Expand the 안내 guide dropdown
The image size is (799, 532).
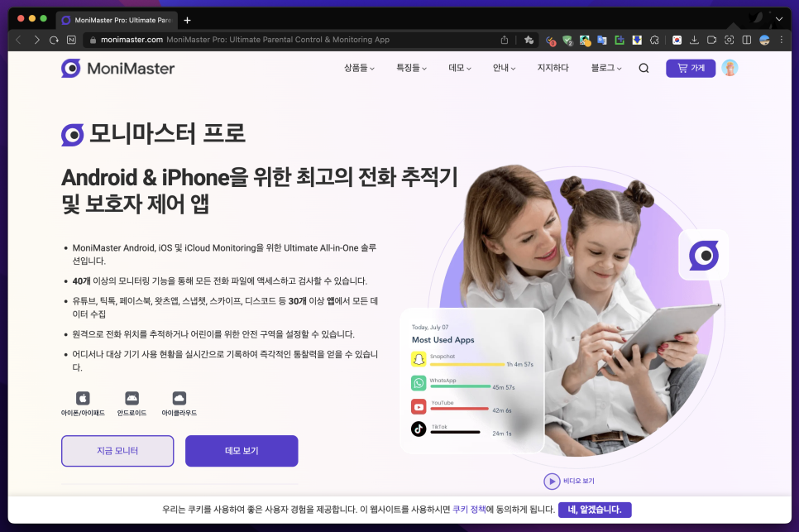point(504,68)
